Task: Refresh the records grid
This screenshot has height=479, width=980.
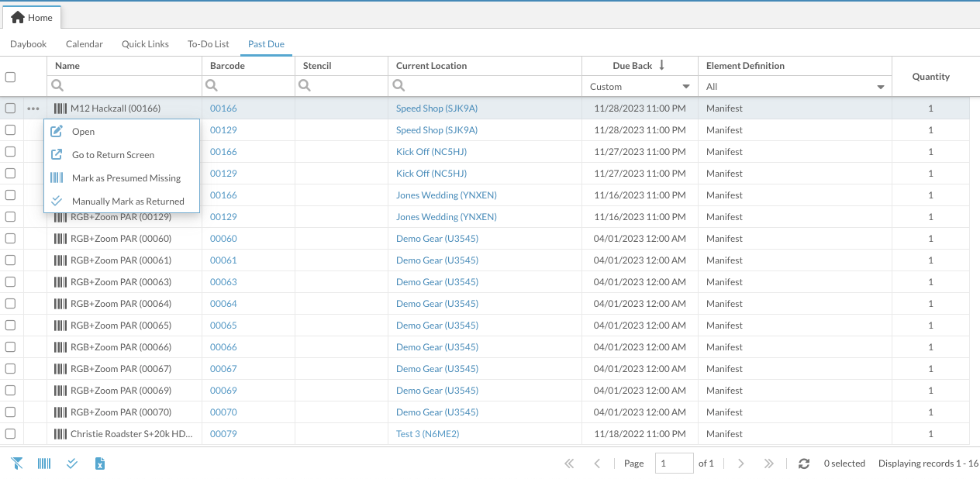Action: (804, 463)
